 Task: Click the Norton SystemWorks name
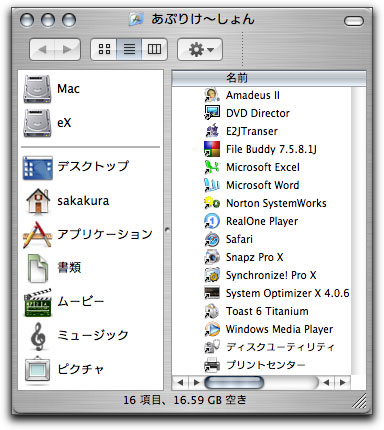tap(276, 203)
